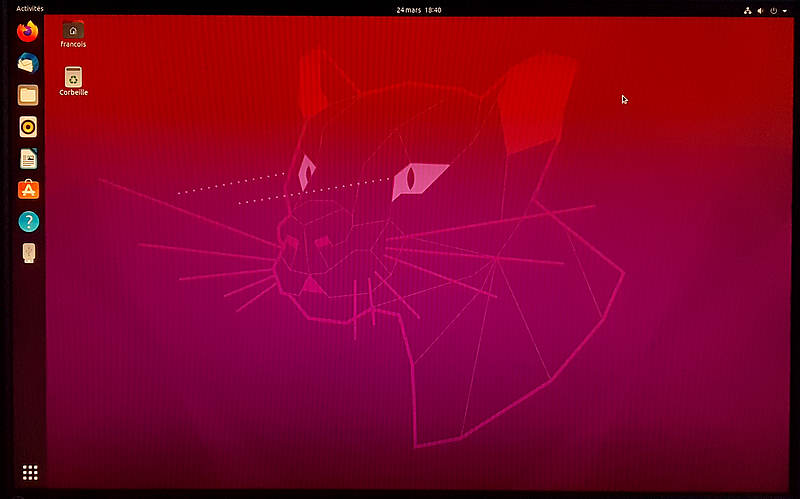This screenshot has height=499, width=800.
Task: Click the USB drive icon in dock
Action: [29, 253]
